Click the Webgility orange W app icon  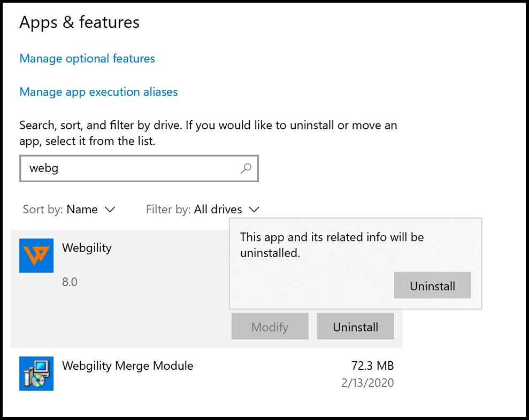(x=36, y=255)
